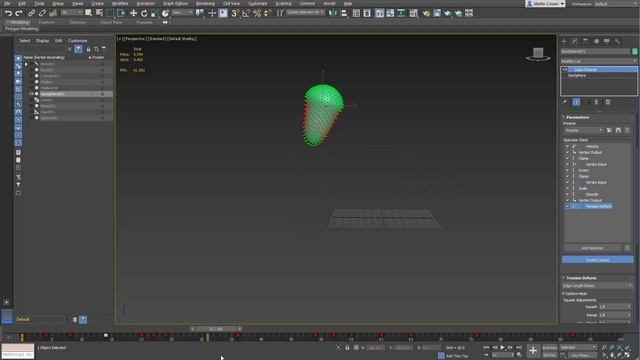Image resolution: width=640 pixels, height=360 pixels.
Task: Click the object color swatch beside name
Action: 634,51
